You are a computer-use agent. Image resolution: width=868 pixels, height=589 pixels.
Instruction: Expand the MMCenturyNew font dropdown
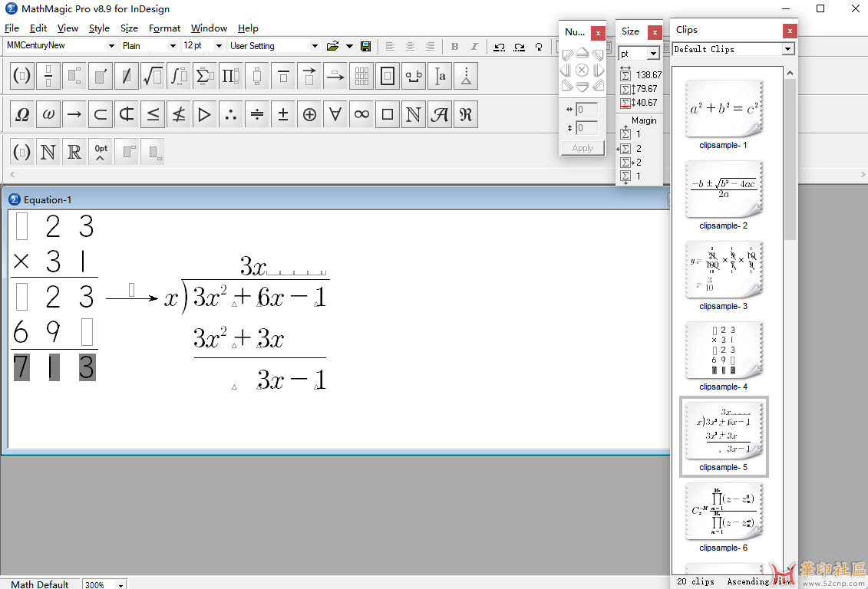pos(111,46)
